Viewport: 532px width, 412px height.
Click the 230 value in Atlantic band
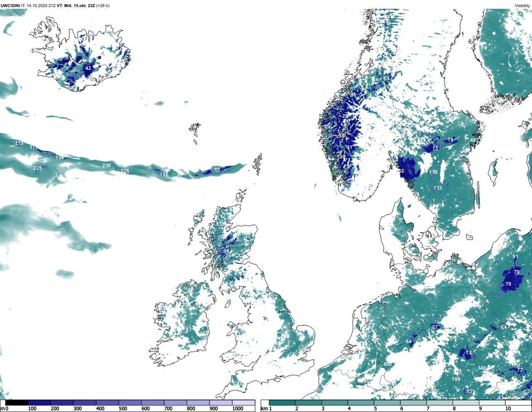(x=106, y=165)
